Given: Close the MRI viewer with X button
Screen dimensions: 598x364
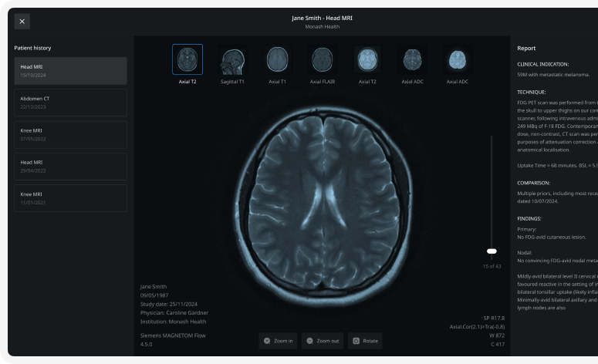Looking at the screenshot, I should click(x=22, y=22).
